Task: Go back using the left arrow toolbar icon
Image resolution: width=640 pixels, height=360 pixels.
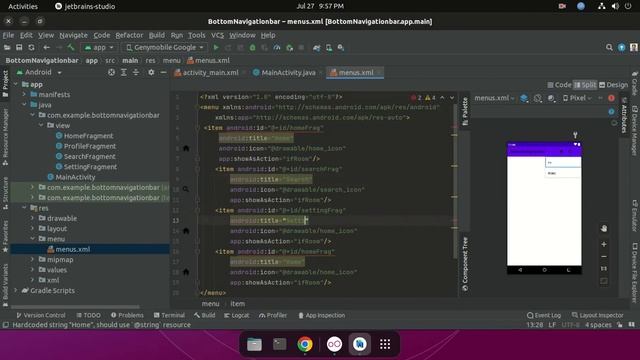Action: pyautogui.click(x=47, y=48)
